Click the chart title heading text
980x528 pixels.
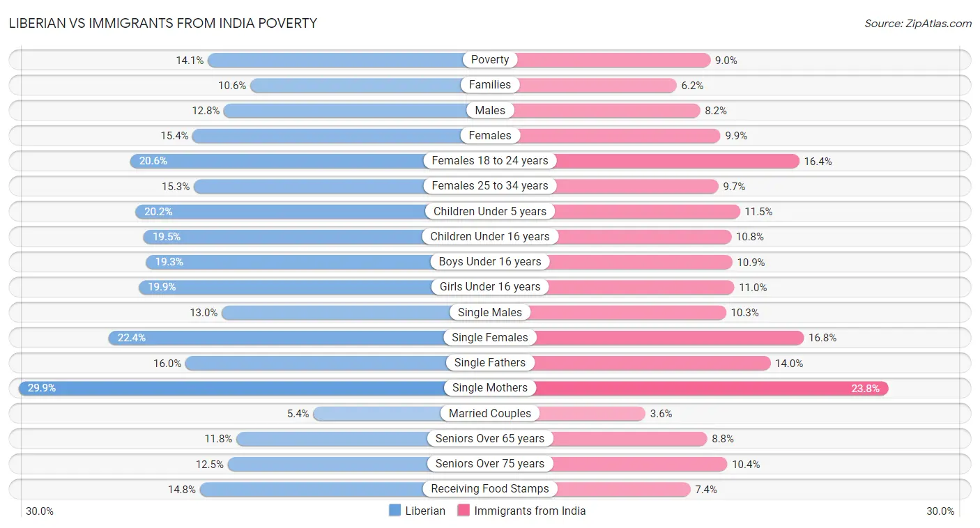(x=163, y=23)
